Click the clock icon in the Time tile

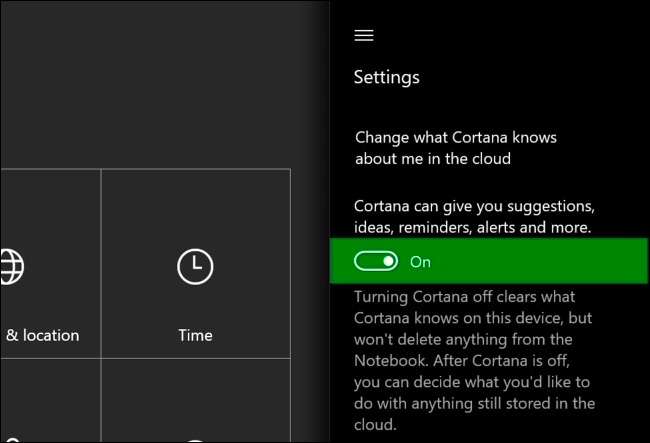click(x=195, y=266)
